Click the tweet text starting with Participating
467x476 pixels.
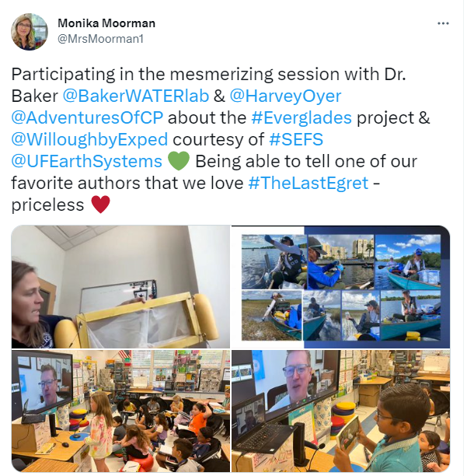pyautogui.click(x=221, y=139)
